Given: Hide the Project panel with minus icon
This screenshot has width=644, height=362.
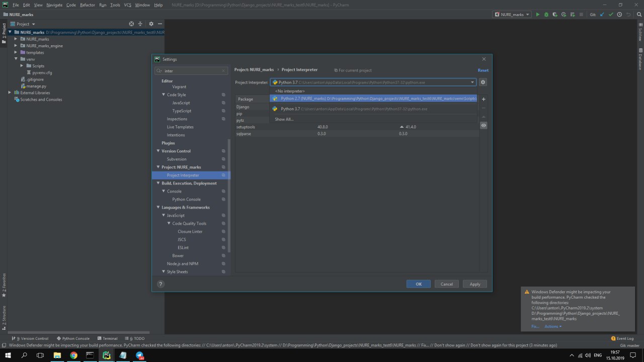Looking at the screenshot, I should [160, 24].
